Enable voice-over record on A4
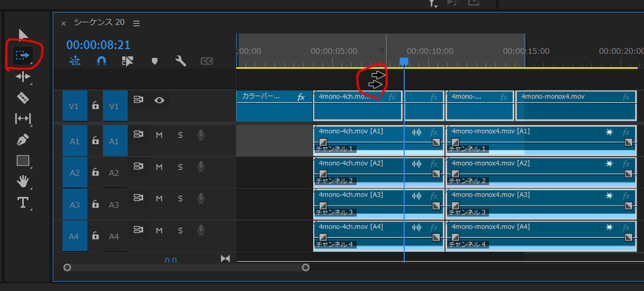 (x=201, y=230)
